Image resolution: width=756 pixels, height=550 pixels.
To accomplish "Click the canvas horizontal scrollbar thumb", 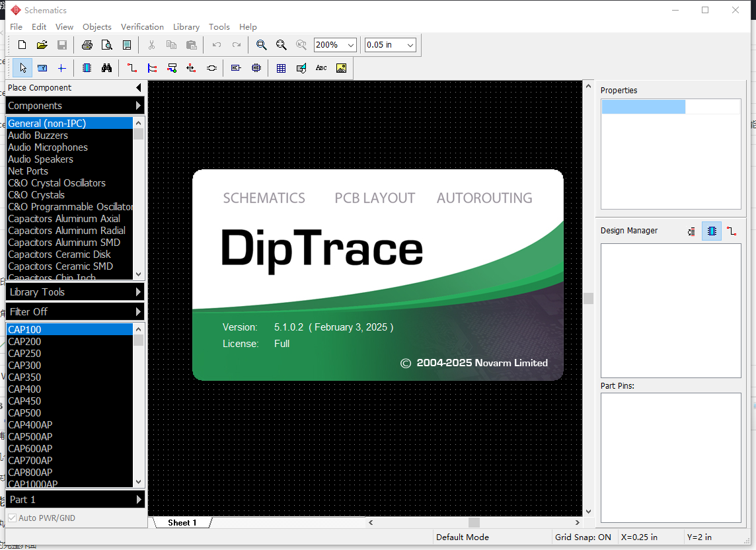I will coord(474,522).
